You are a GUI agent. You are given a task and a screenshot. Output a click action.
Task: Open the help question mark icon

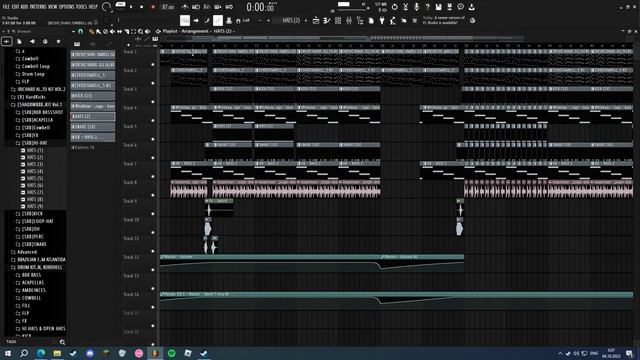427,7
